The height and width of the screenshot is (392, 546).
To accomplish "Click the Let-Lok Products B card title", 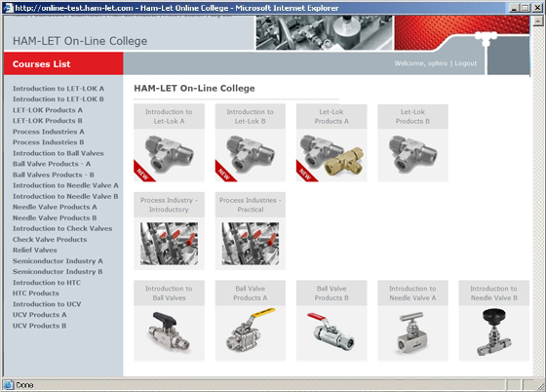I will click(412, 117).
